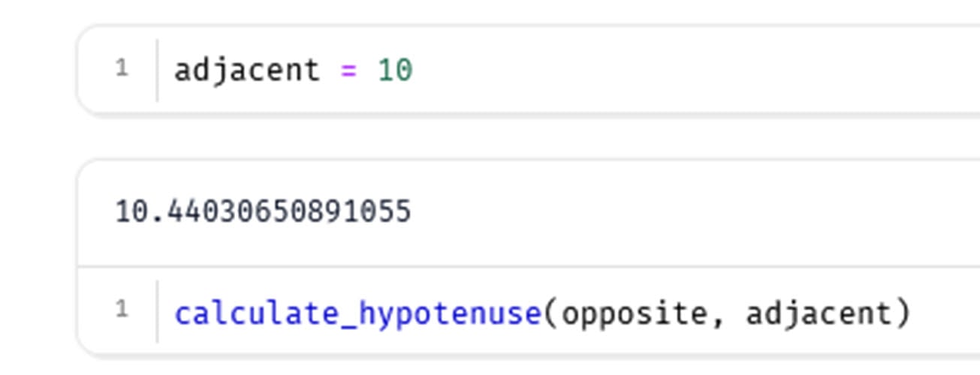
Task: Click the gutter line beside calculate_hypotenuse code
Action: (158, 311)
